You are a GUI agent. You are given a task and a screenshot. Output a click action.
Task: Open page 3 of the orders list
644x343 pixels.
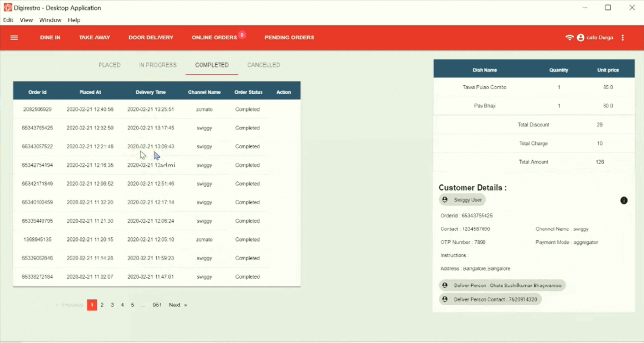[112, 305]
